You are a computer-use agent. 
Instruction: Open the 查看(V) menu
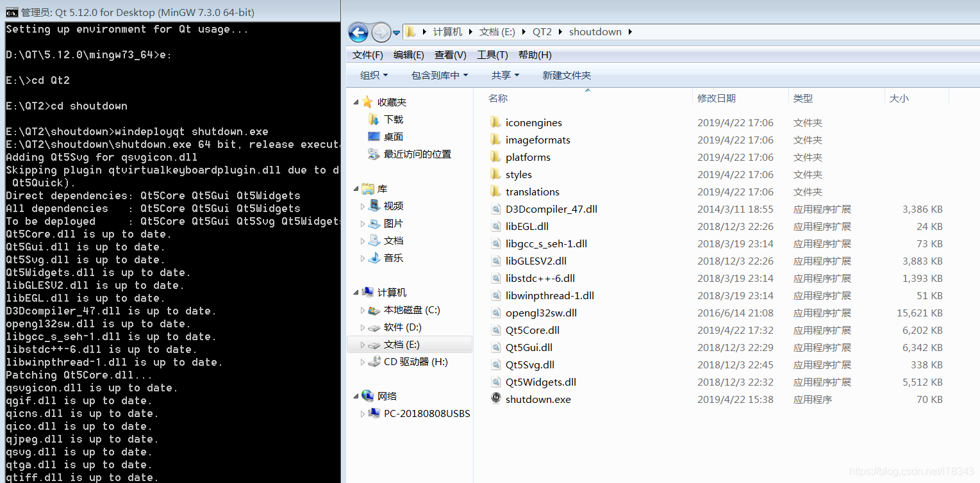[451, 55]
